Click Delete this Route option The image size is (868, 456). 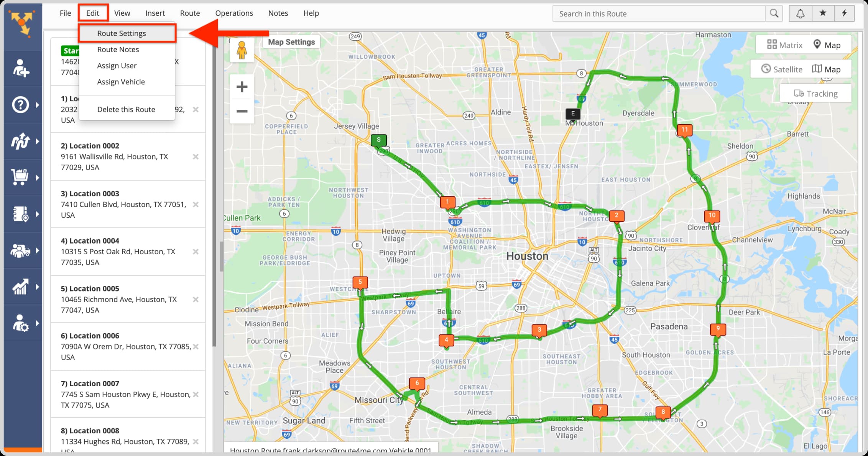[x=126, y=109]
